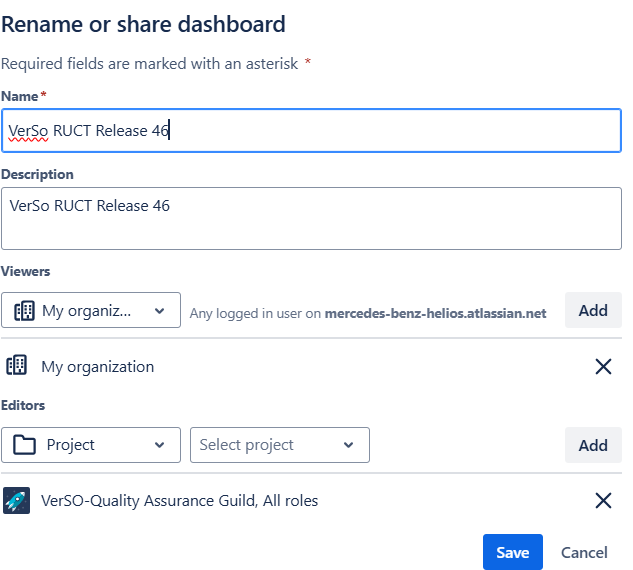This screenshot has width=633, height=570.
Task: Click the My organization row building icon
Action: point(17,366)
